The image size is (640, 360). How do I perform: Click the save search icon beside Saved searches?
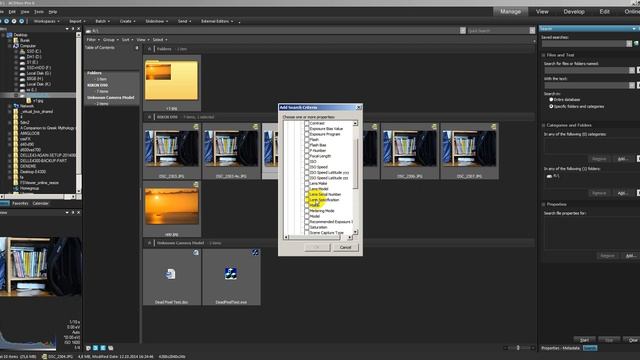[636, 44]
